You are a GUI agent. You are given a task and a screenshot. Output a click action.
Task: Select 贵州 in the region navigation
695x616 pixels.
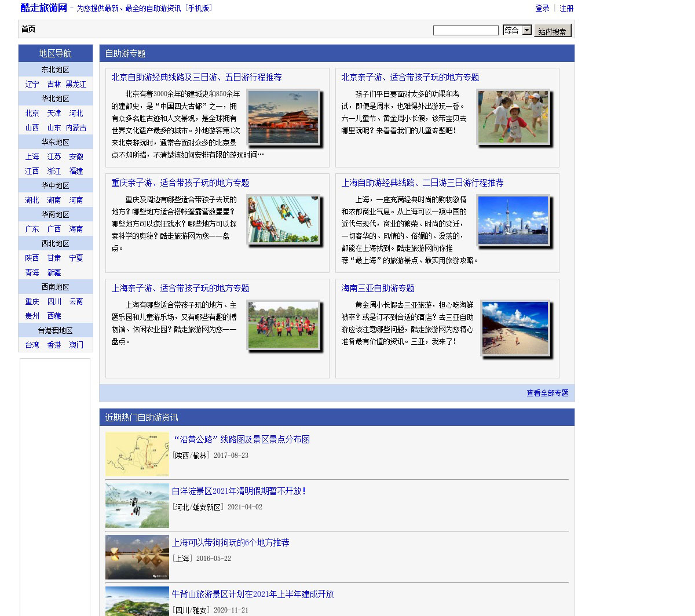pyautogui.click(x=32, y=316)
